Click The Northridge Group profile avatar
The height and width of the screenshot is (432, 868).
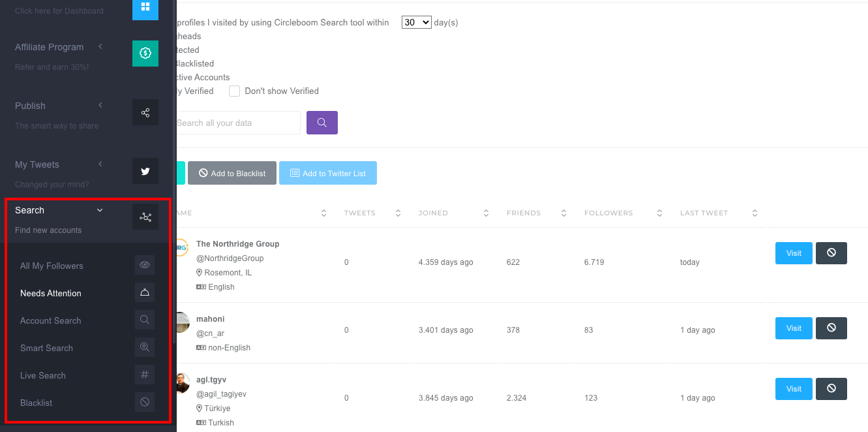click(x=182, y=248)
